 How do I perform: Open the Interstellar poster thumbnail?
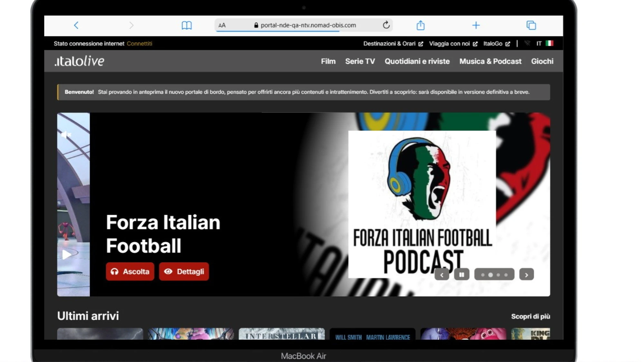(282, 334)
